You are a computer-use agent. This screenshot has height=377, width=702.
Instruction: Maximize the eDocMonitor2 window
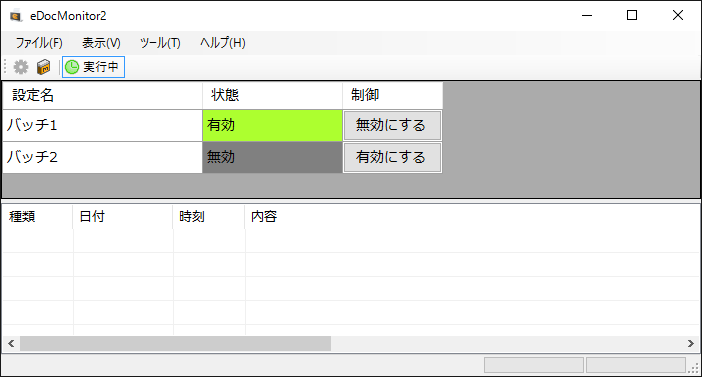tap(632, 16)
